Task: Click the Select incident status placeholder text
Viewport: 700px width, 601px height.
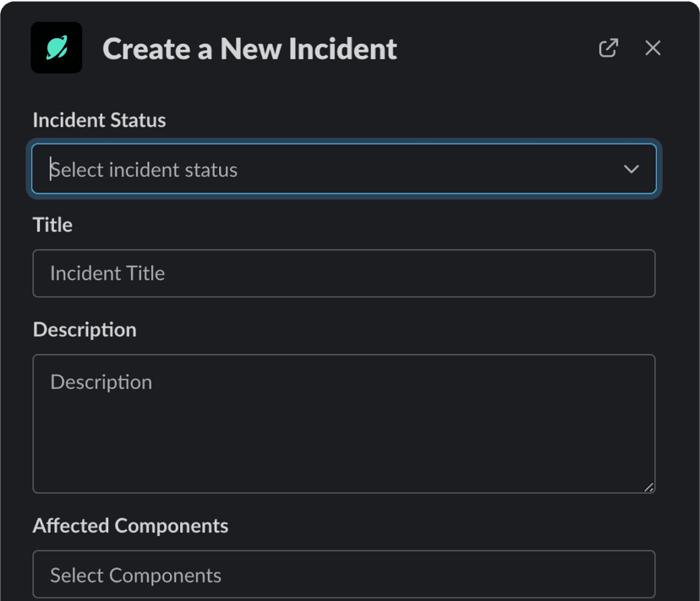Action: (144, 170)
